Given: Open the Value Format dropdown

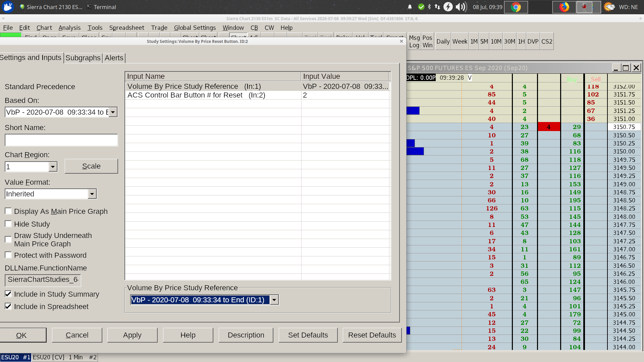Looking at the screenshot, I should (92, 194).
